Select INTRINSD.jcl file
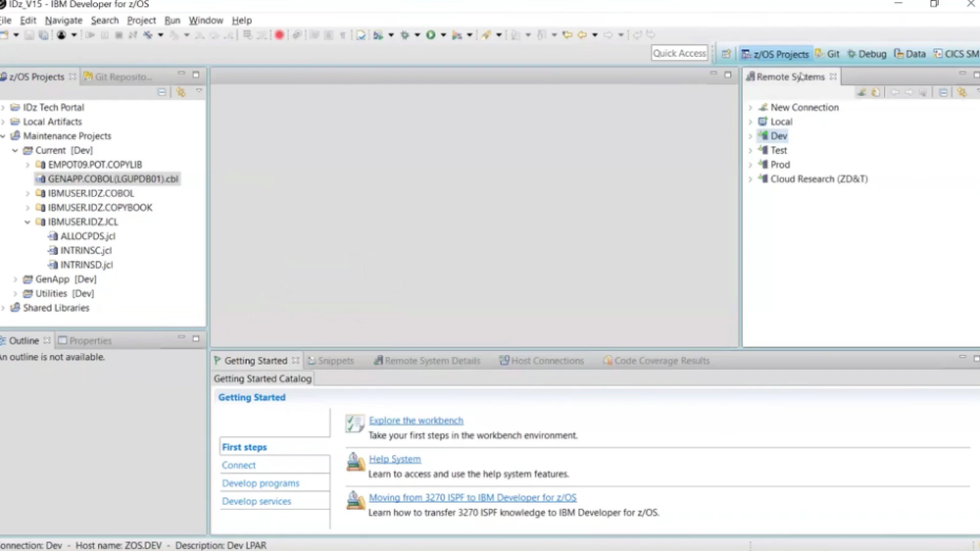The width and height of the screenshot is (980, 551). [80, 265]
